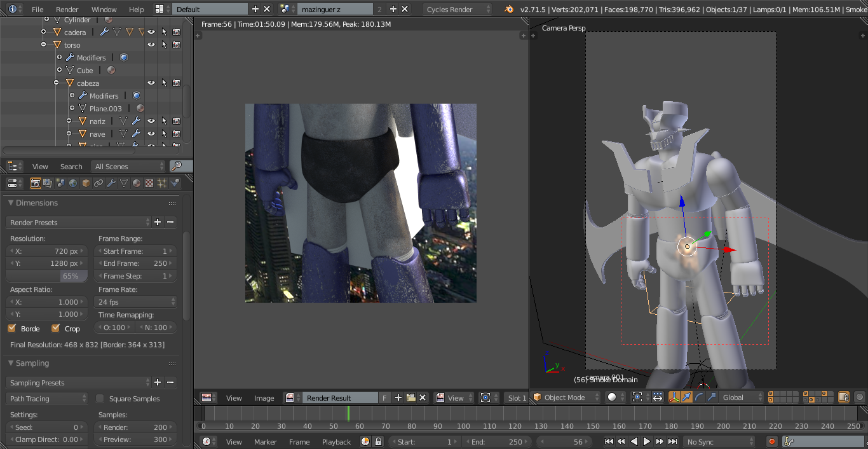Open the Render Layers properties tab
This screenshot has height=449, width=868.
click(x=48, y=183)
